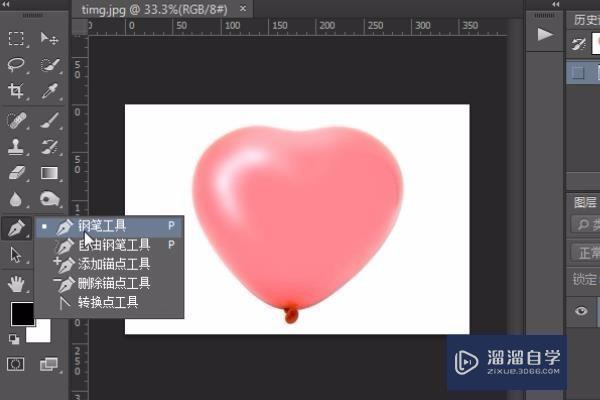Activate the Clone Stamp tool
Image resolution: width=600 pixels, height=400 pixels.
tap(16, 147)
